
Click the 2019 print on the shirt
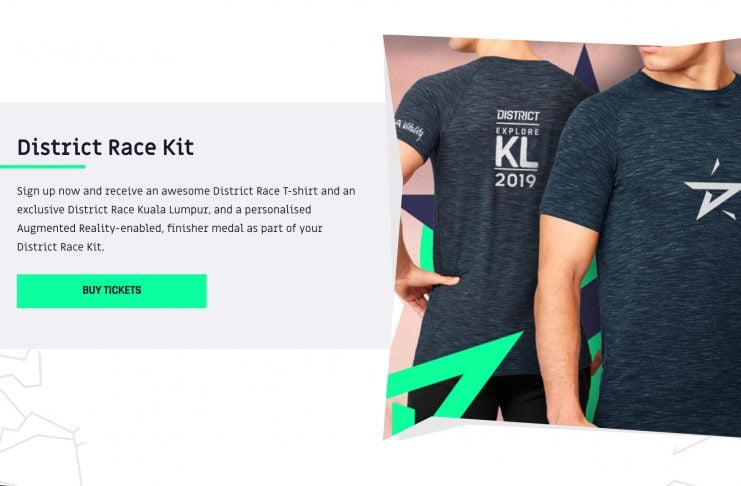coord(515,181)
